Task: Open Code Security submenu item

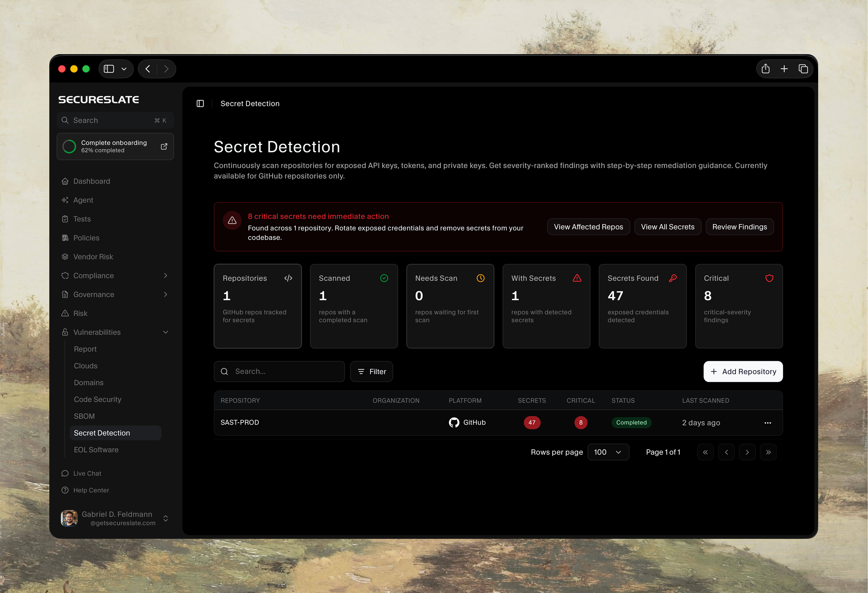Action: point(98,400)
